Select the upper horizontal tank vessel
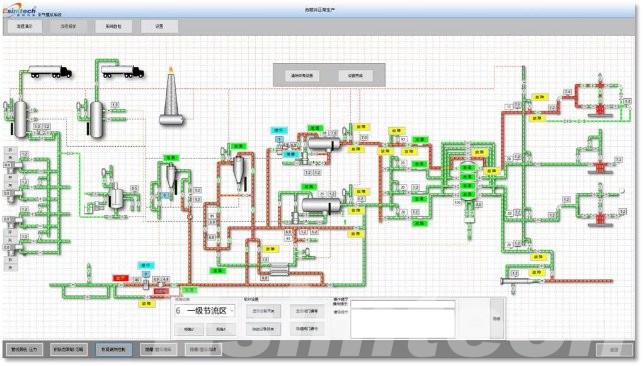This screenshot has width=643, height=366. pyautogui.click(x=324, y=144)
